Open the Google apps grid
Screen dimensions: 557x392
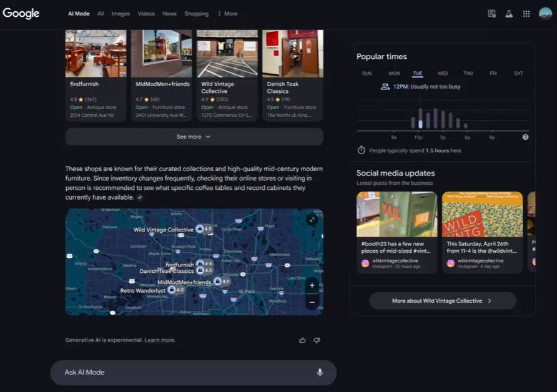coord(526,14)
